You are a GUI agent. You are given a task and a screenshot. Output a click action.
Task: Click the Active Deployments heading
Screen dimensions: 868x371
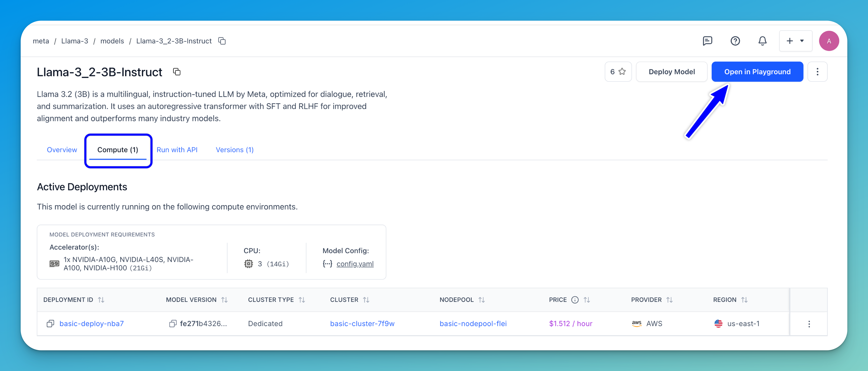point(82,187)
